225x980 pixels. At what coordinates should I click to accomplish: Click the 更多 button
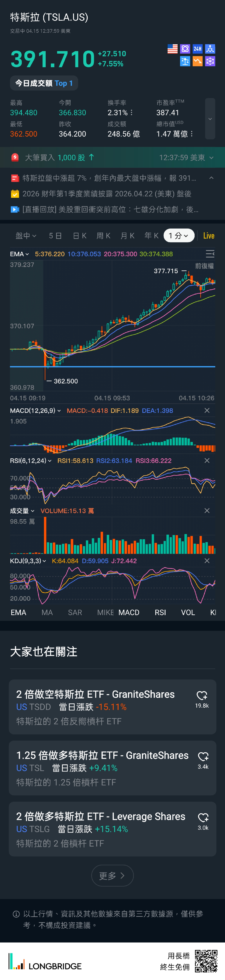coord(112,876)
